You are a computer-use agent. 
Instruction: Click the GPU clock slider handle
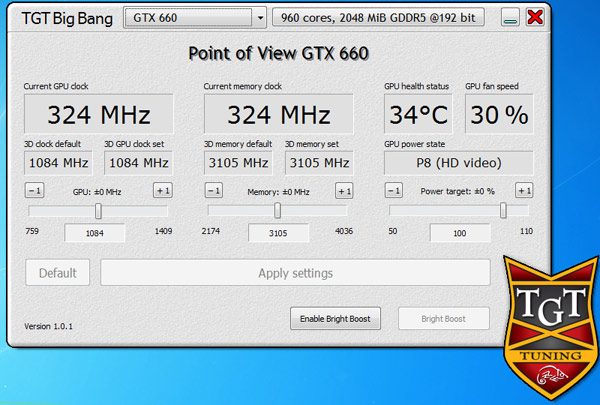pos(98,211)
